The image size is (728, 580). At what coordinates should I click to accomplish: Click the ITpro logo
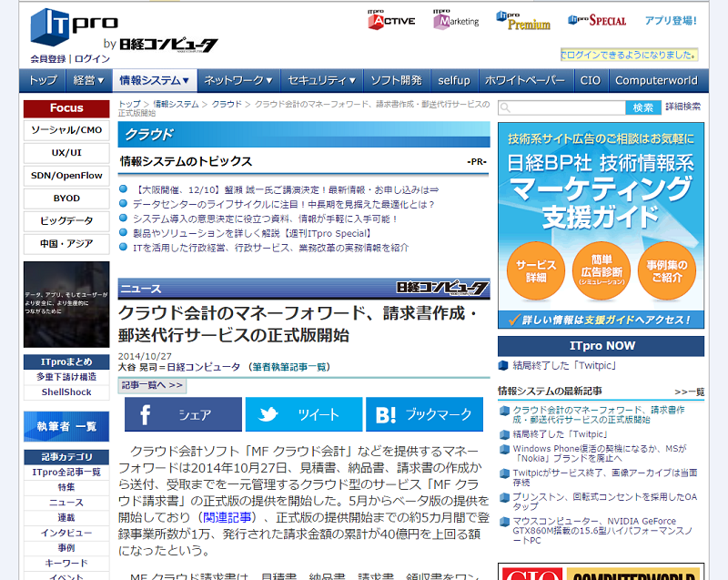click(75, 26)
